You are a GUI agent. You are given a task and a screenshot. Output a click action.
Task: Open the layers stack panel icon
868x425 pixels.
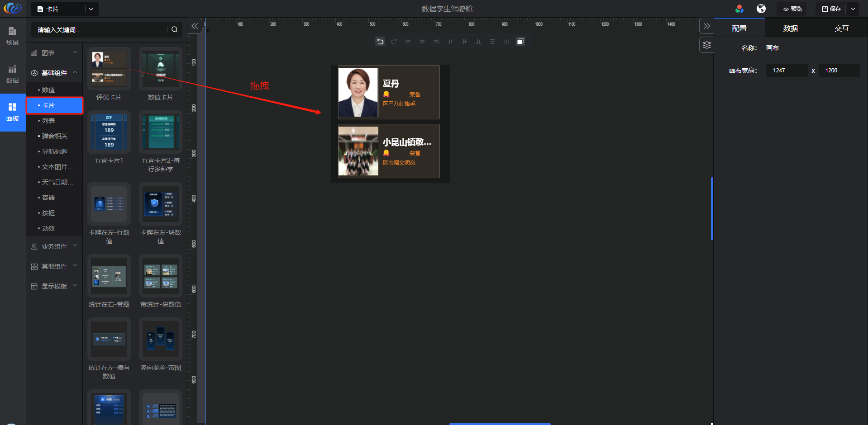pos(707,45)
